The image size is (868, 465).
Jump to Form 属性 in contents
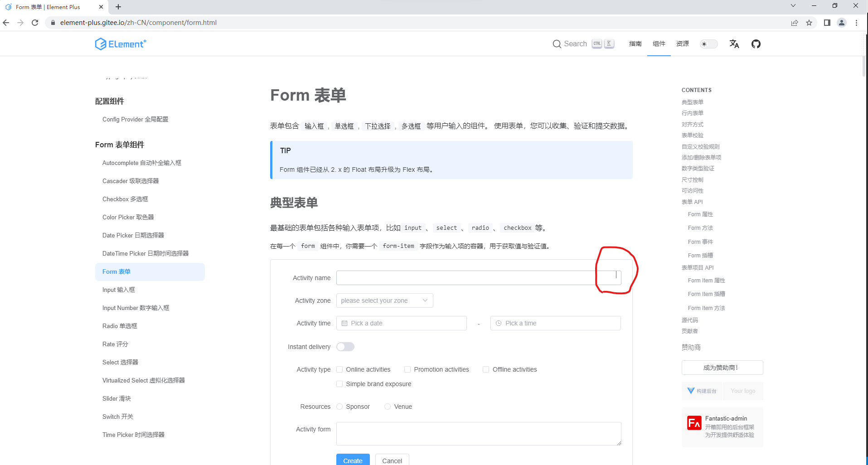point(701,214)
